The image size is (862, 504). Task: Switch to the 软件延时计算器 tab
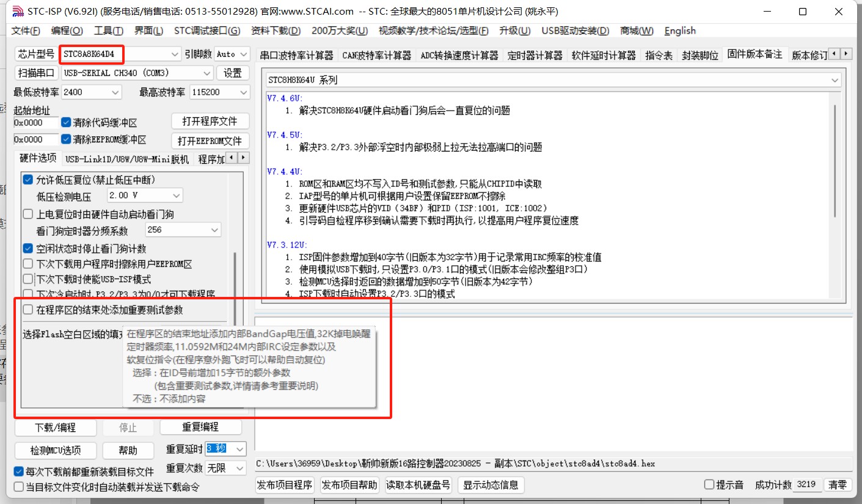coord(604,55)
